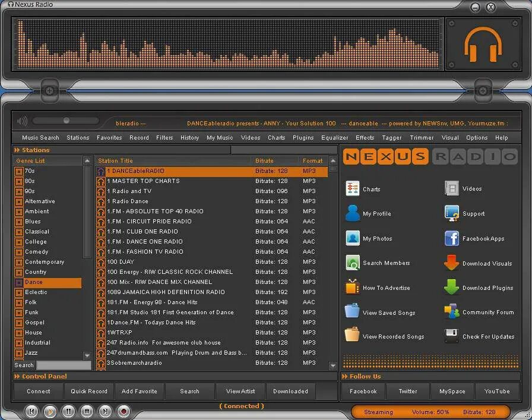Select the Dance genre

point(48,282)
